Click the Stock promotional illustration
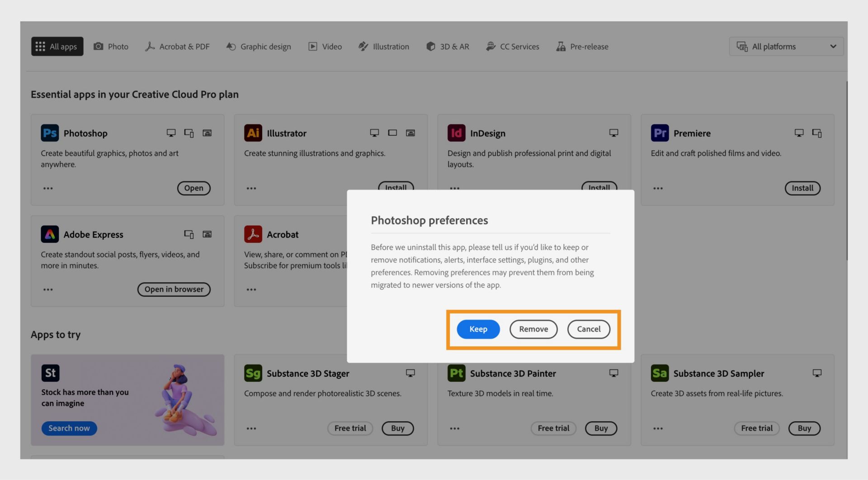The height and width of the screenshot is (480, 868). (x=185, y=400)
